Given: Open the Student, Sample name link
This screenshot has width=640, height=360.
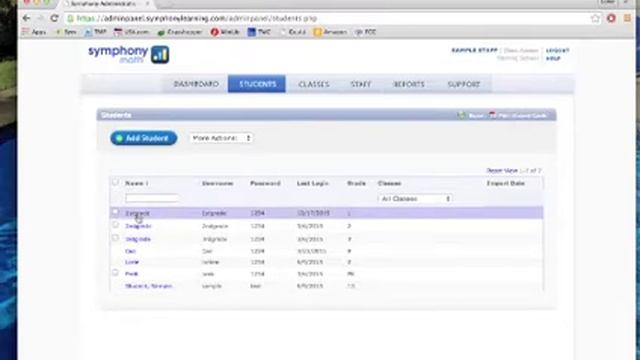Looking at the screenshot, I should coord(149,286).
